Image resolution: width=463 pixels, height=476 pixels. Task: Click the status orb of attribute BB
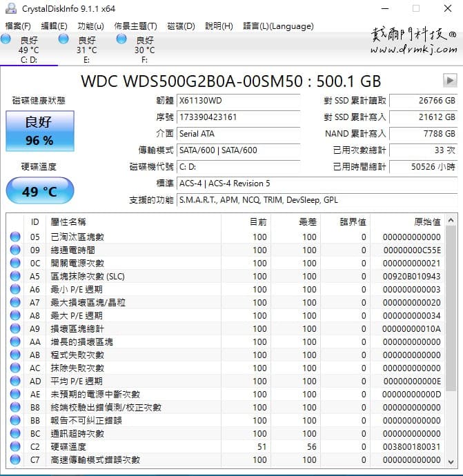click(x=15, y=420)
